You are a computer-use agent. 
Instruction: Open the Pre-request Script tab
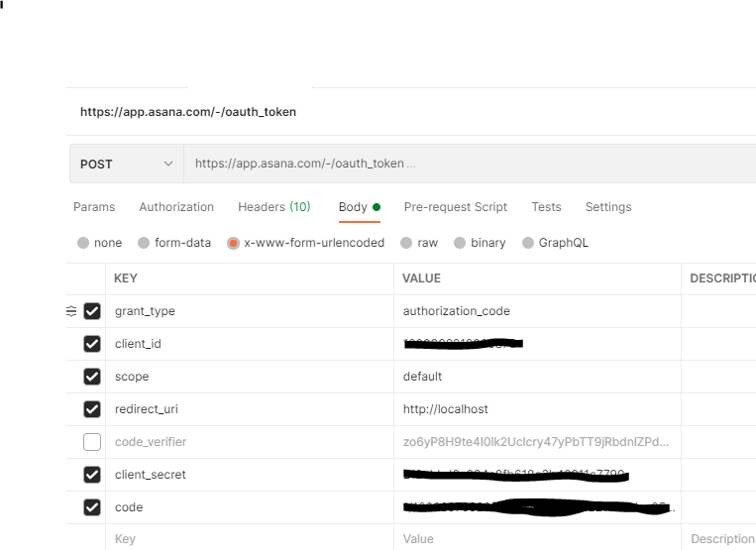tap(456, 207)
